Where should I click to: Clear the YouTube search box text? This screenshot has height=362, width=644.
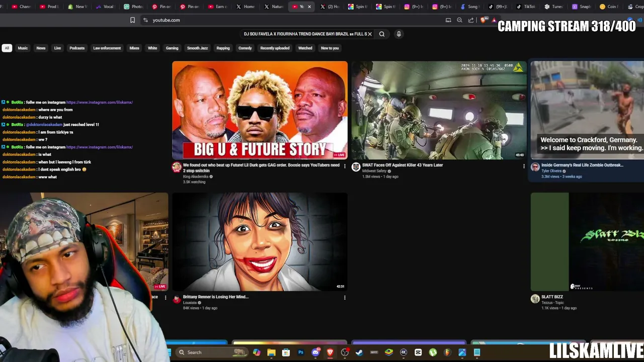click(x=370, y=34)
